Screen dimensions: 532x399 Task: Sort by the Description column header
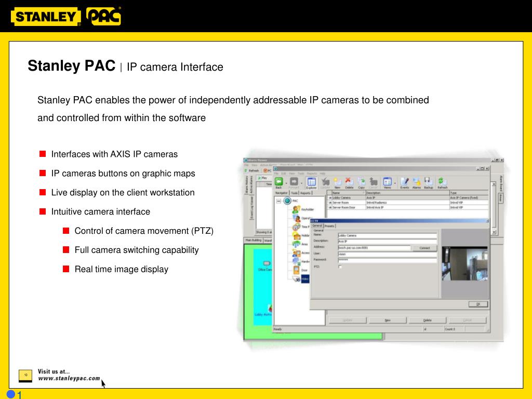click(x=407, y=193)
